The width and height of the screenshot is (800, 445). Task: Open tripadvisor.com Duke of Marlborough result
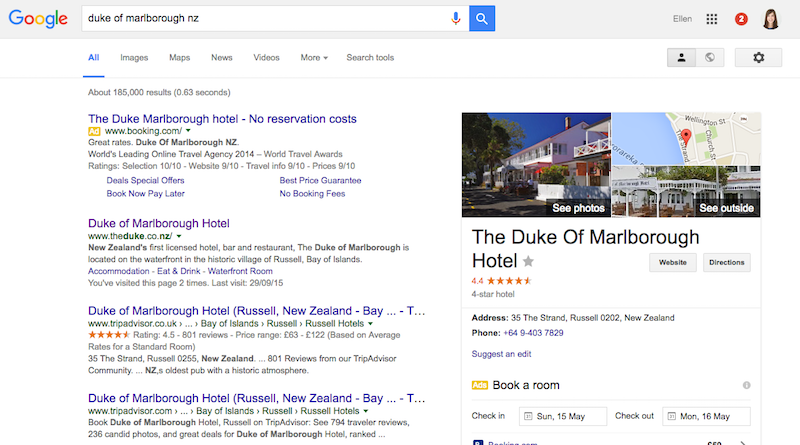[256, 398]
